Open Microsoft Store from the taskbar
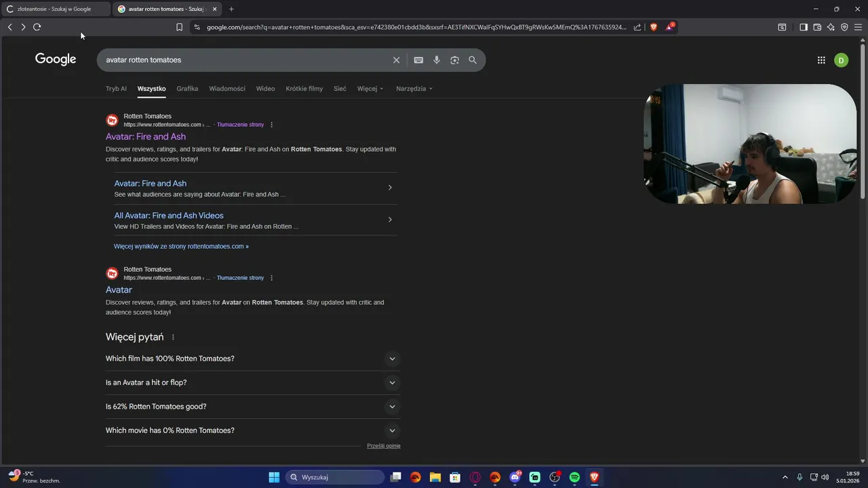Image resolution: width=868 pixels, height=488 pixels. (455, 477)
